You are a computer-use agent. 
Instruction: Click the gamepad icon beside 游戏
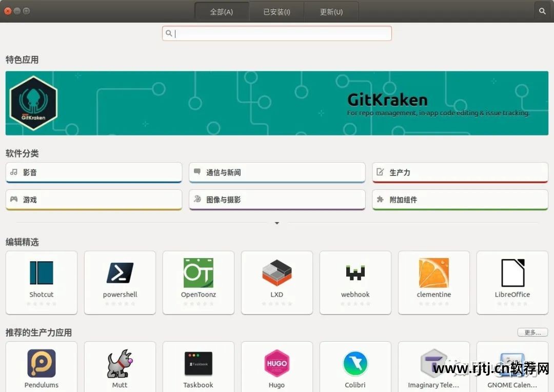click(x=14, y=199)
